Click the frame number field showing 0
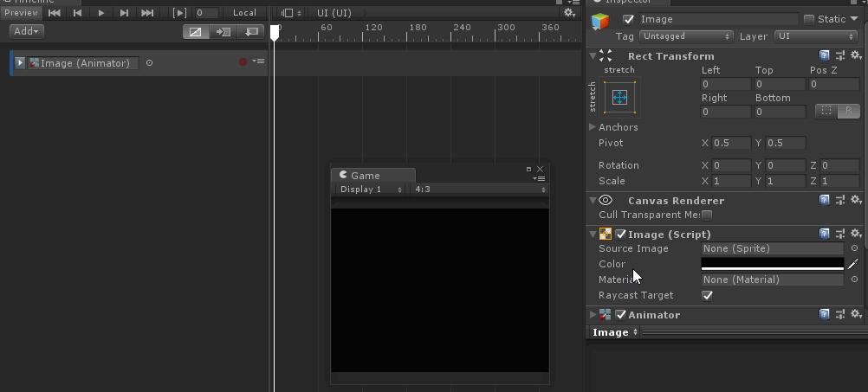This screenshot has height=392, width=868. pyautogui.click(x=206, y=13)
